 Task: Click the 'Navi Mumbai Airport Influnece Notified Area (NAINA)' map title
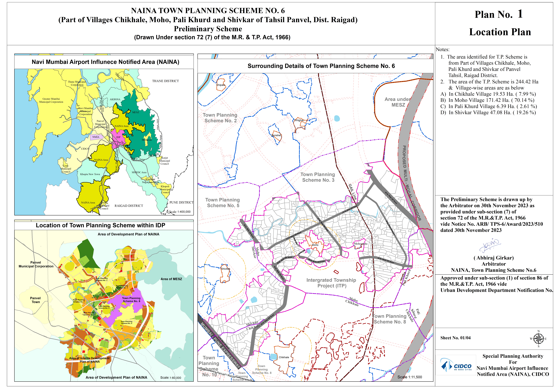click(105, 62)
